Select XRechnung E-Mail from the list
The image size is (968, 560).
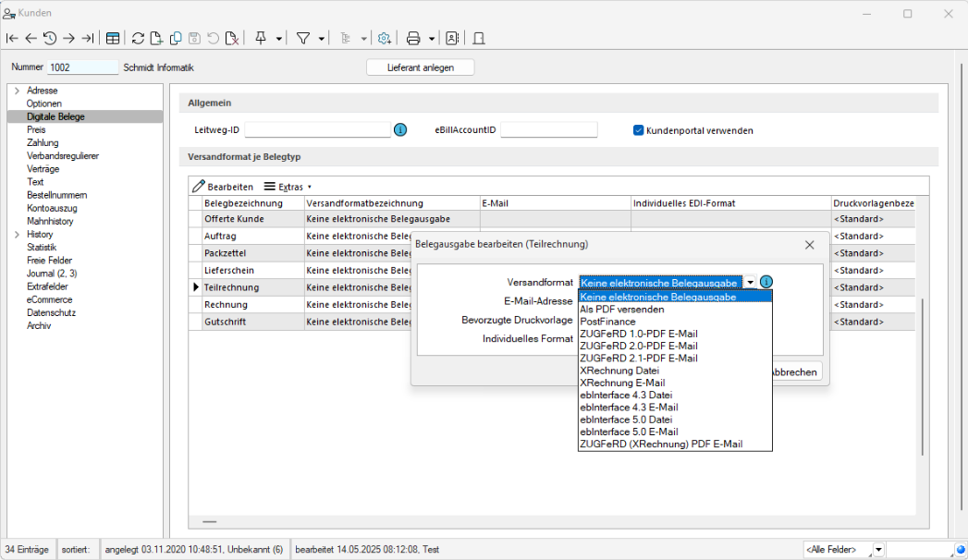coord(621,383)
